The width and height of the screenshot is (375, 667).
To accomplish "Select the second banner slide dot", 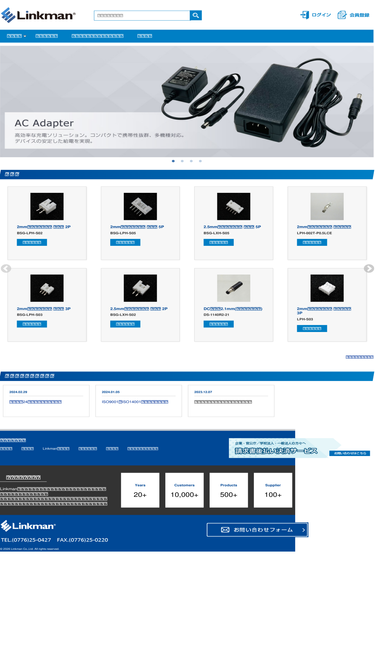I will point(182,161).
